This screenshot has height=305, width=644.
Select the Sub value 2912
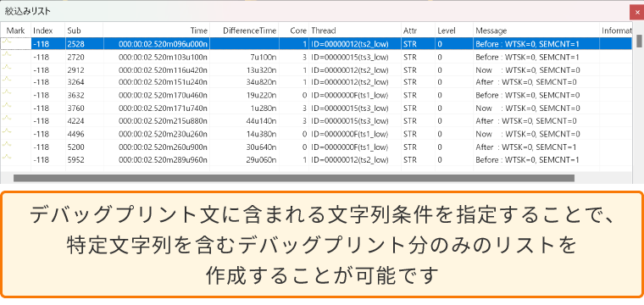click(x=76, y=69)
